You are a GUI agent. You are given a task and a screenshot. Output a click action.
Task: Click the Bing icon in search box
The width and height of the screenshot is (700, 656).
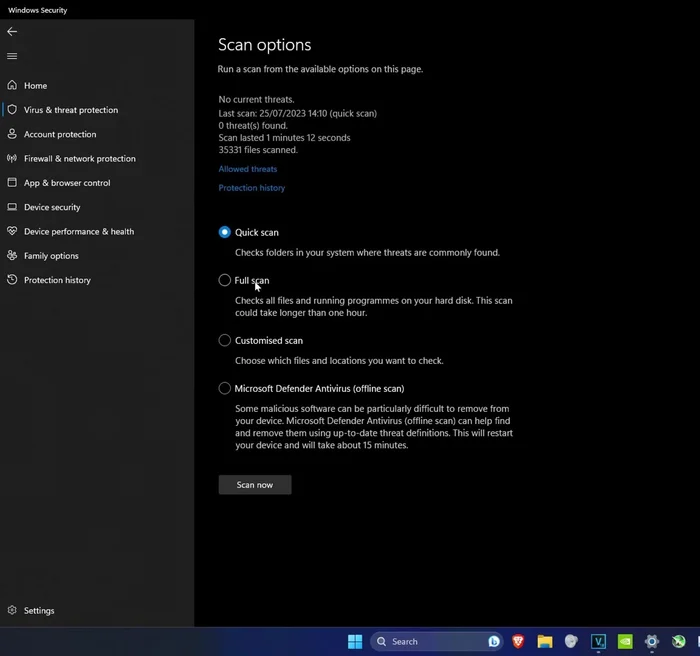coord(494,642)
